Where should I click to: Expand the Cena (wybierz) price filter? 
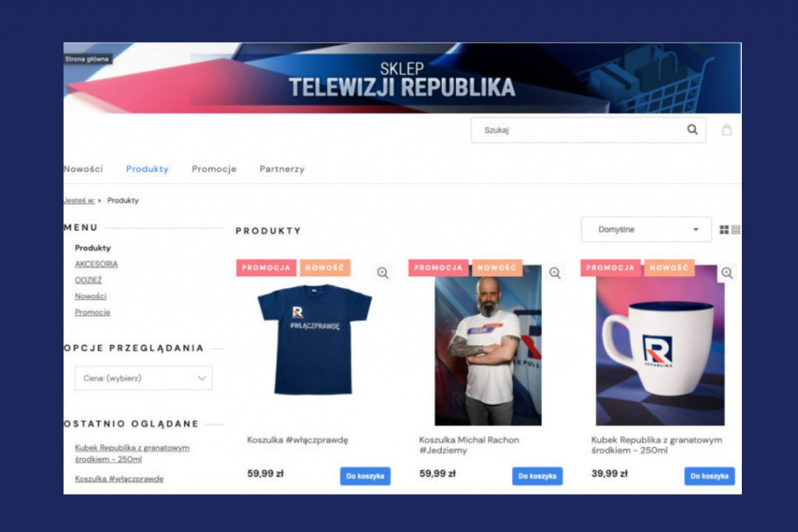pos(143,378)
